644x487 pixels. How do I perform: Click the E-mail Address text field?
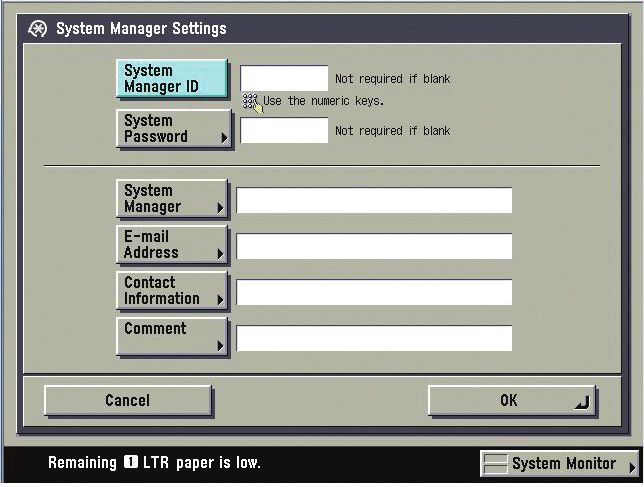pyautogui.click(x=374, y=246)
